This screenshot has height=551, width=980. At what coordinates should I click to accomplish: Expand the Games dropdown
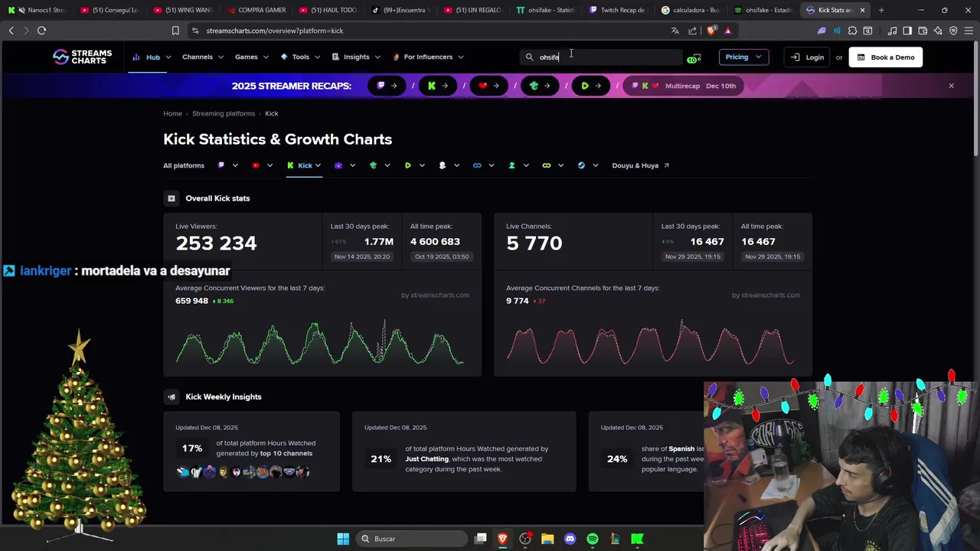251,57
